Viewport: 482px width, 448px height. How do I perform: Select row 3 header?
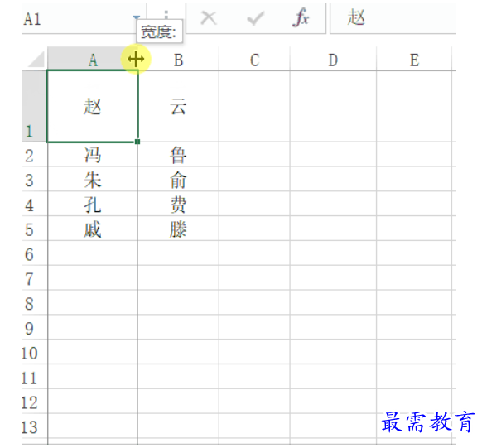[34, 180]
